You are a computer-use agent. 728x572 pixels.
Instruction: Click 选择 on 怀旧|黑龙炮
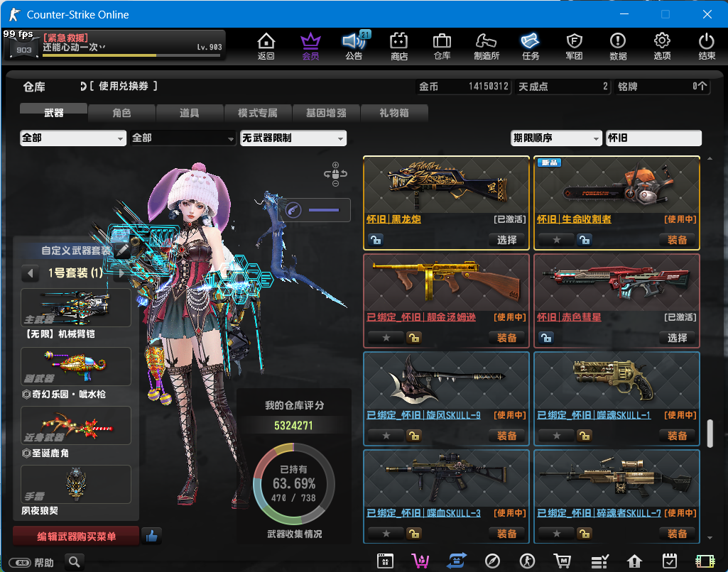[x=506, y=240]
